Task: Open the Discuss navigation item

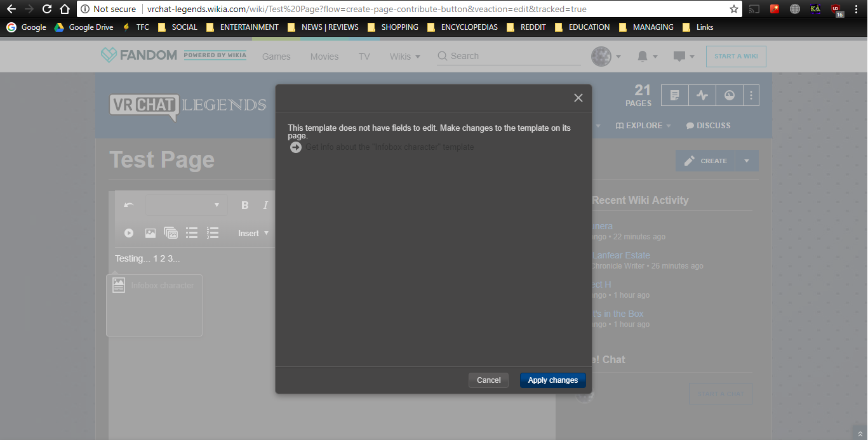Action: 708,126
